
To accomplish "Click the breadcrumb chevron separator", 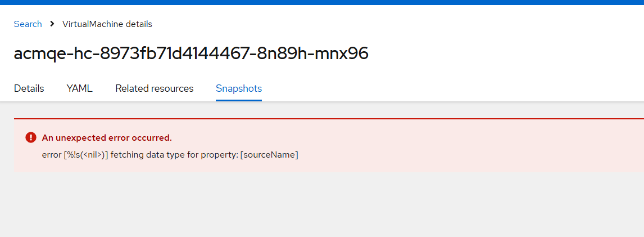I will tap(52, 24).
